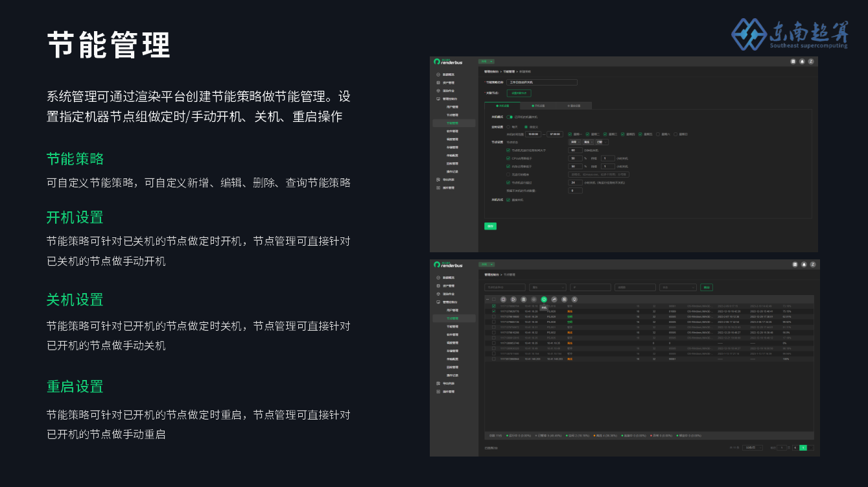Click renderbus logo in node list screenshot
The height and width of the screenshot is (487, 868).
[x=448, y=265]
